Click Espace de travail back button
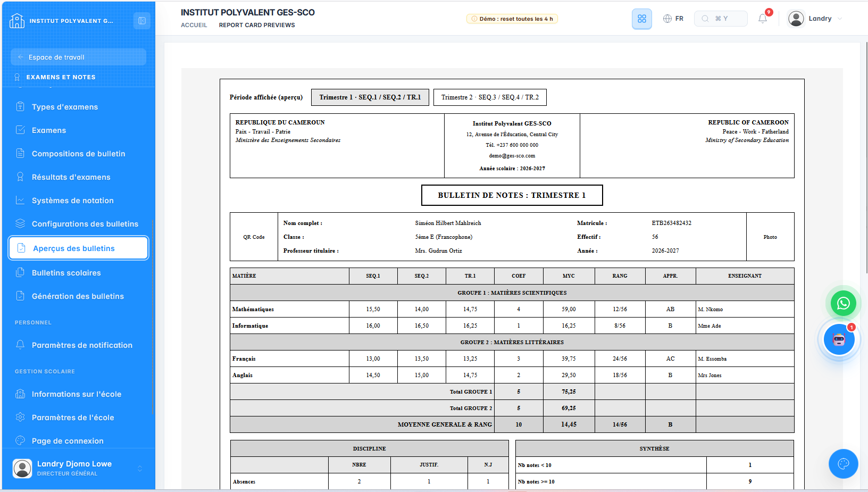 tap(78, 57)
